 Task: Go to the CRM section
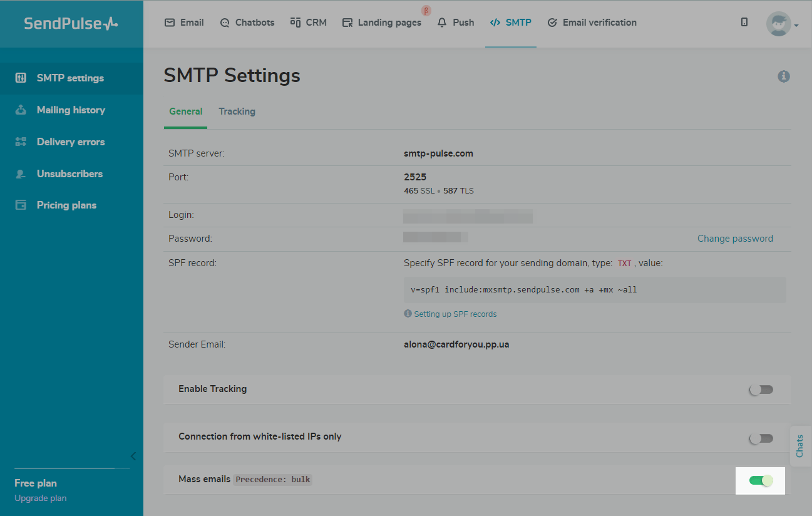[309, 23]
